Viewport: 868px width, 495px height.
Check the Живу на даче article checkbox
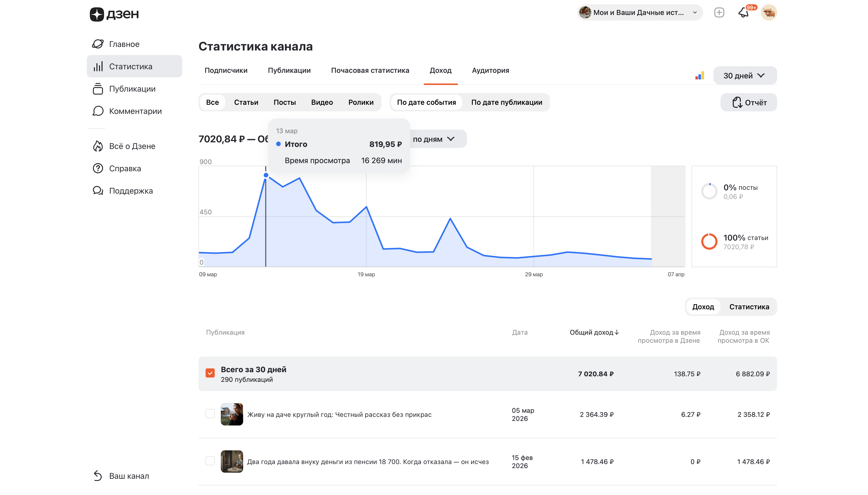click(210, 414)
